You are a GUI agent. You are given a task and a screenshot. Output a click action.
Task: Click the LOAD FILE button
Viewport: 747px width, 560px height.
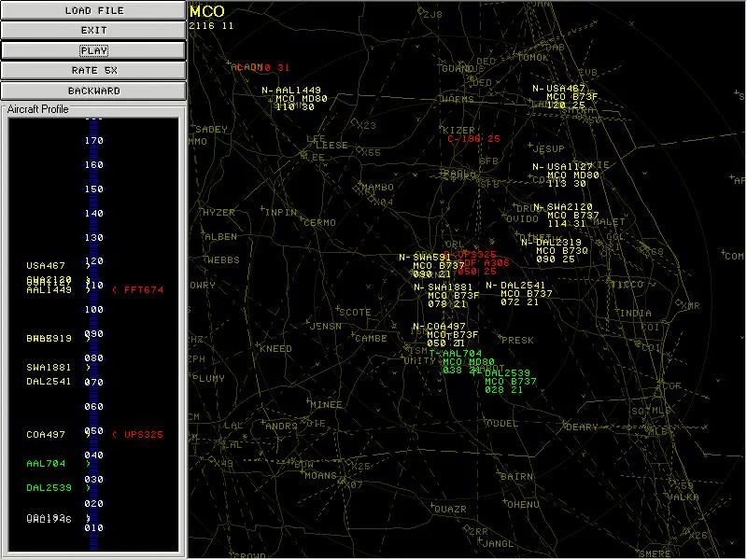[x=93, y=10]
